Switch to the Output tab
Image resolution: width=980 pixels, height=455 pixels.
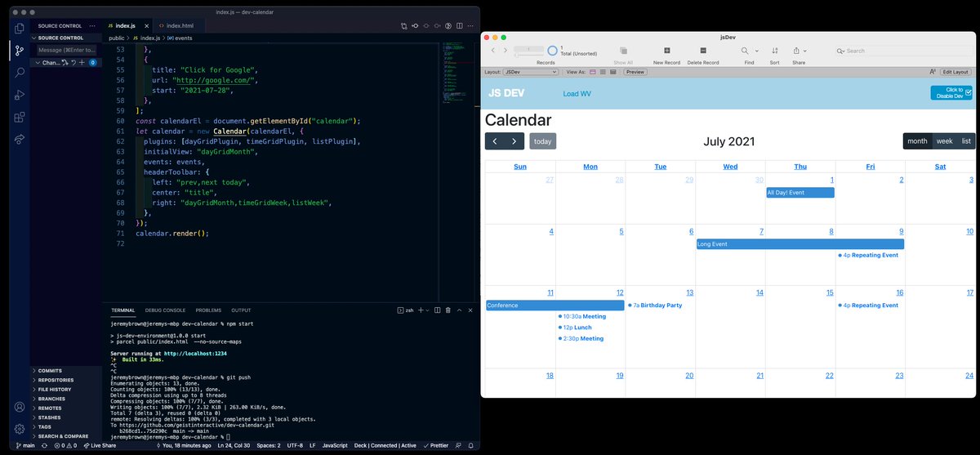point(241,310)
